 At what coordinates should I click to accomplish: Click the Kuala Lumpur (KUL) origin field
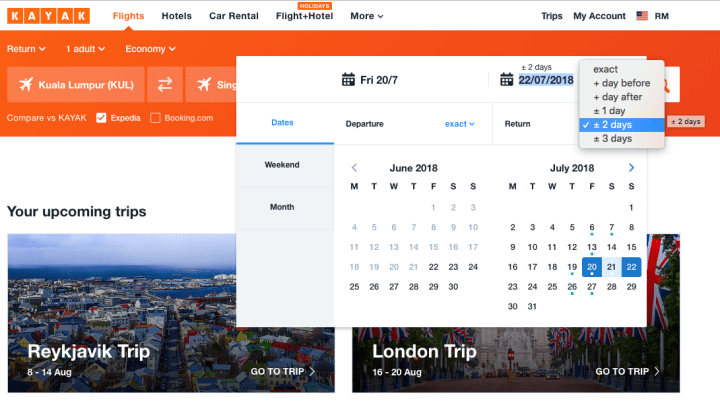coord(76,85)
